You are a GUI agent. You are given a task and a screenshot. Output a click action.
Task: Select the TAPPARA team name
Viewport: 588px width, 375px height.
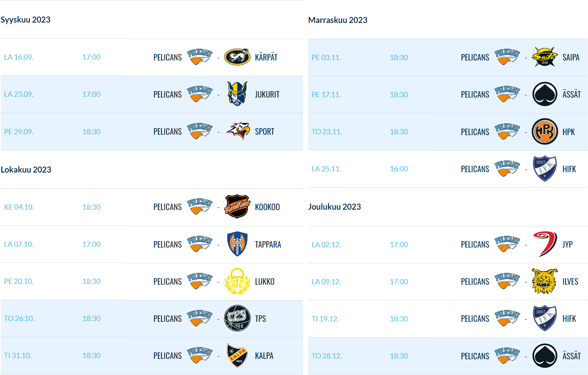pyautogui.click(x=268, y=244)
